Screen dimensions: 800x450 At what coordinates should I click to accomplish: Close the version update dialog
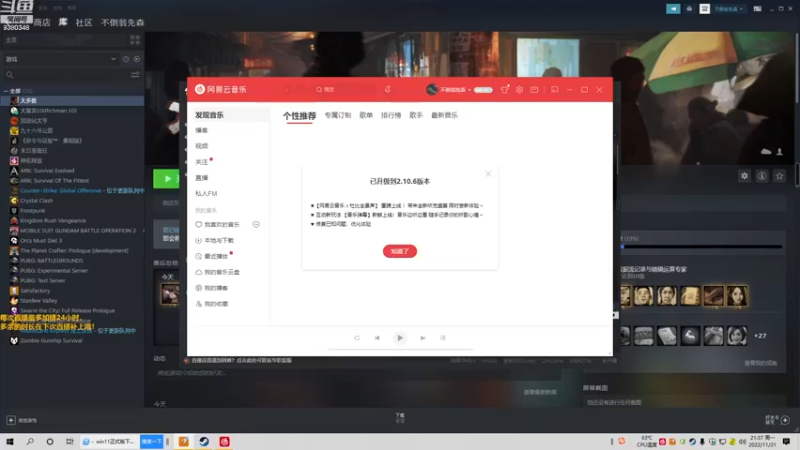click(x=488, y=174)
